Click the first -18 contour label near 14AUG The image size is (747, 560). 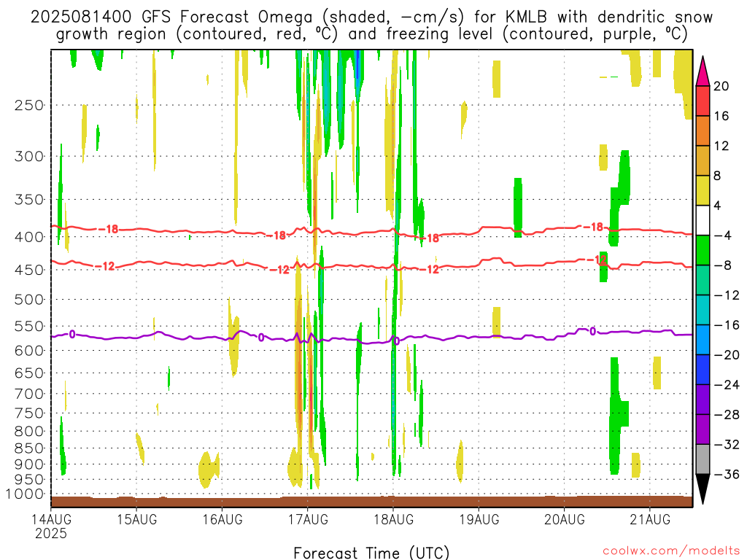coord(109,229)
